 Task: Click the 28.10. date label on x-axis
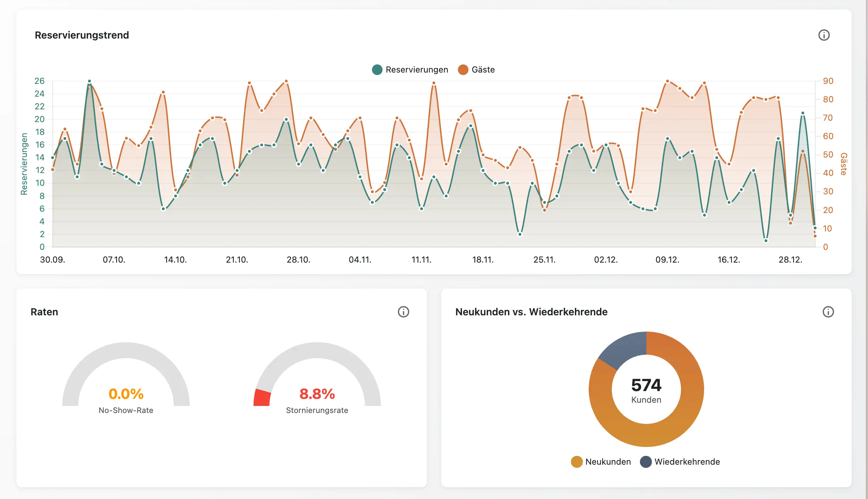(x=298, y=260)
